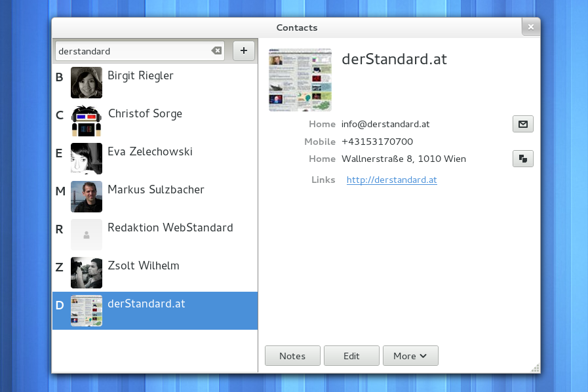Screen dimensions: 588x392
Task: Click derStandard.at list avatar thumbnail
Action: [x=87, y=311]
